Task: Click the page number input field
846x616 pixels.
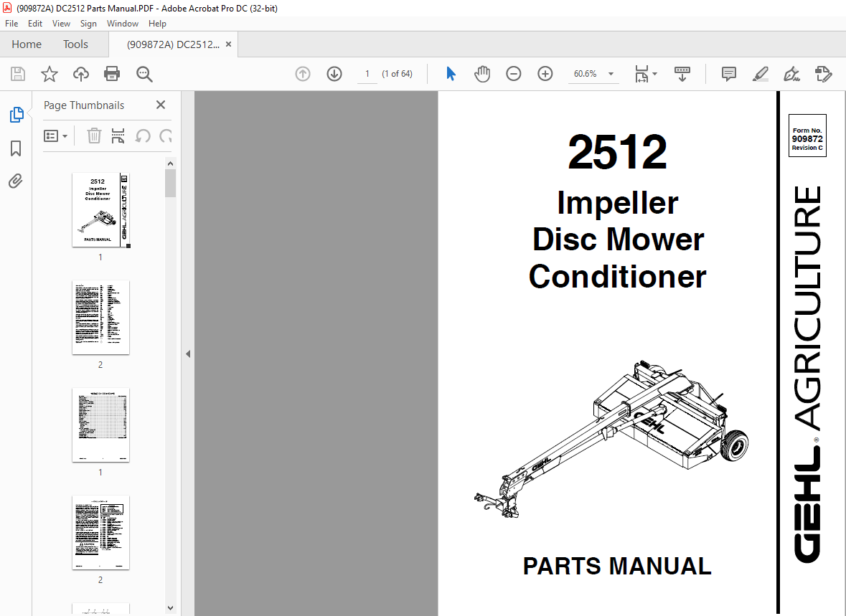Action: [367, 74]
